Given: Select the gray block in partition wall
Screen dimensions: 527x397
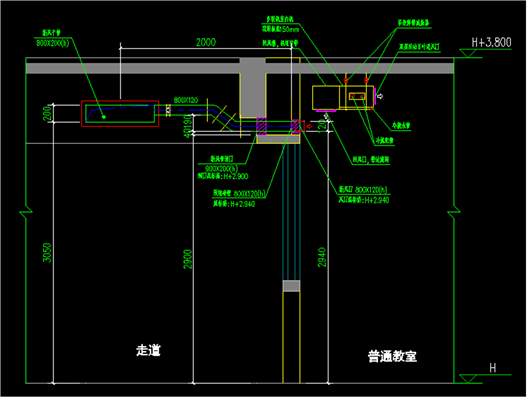Looking at the screenshot, I should [291, 286].
